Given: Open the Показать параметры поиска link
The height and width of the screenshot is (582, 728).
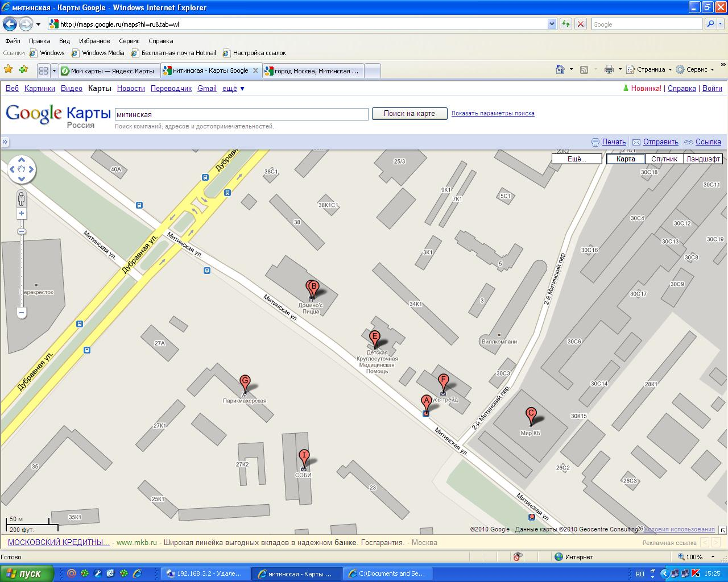Looking at the screenshot, I should point(493,113).
